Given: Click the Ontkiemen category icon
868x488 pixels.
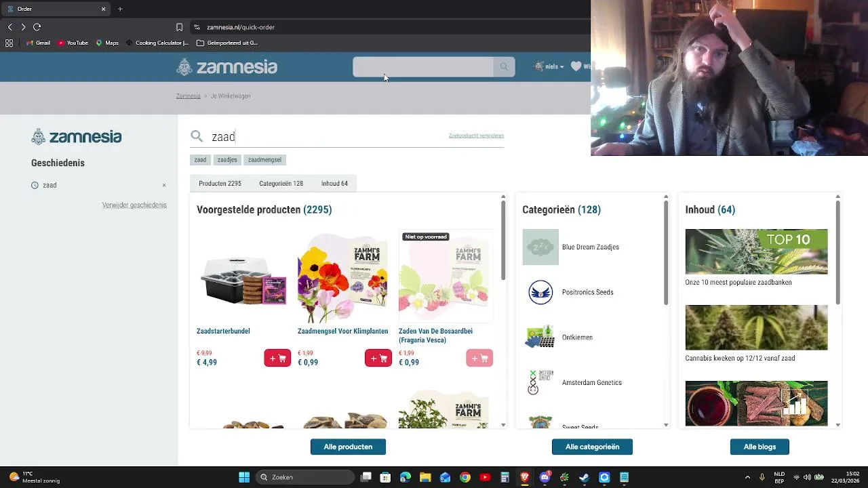Looking at the screenshot, I should pyautogui.click(x=540, y=337).
